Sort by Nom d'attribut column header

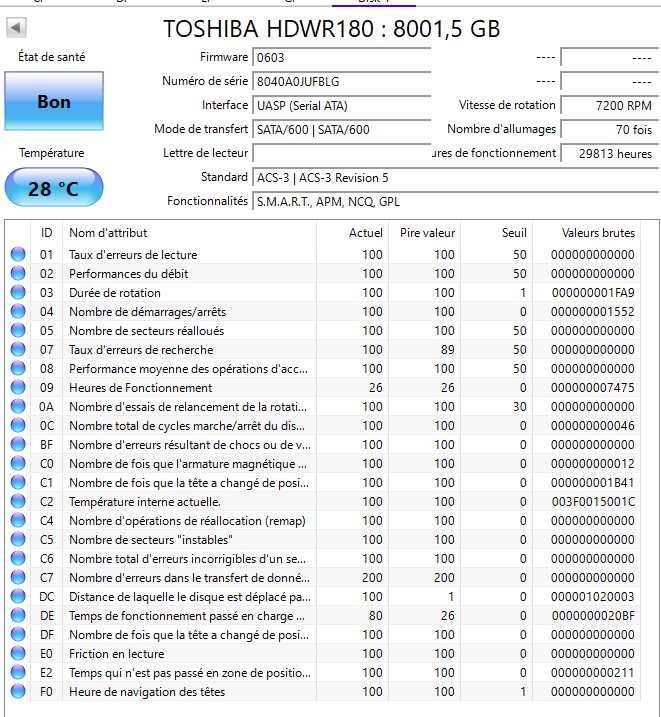[x=189, y=233]
